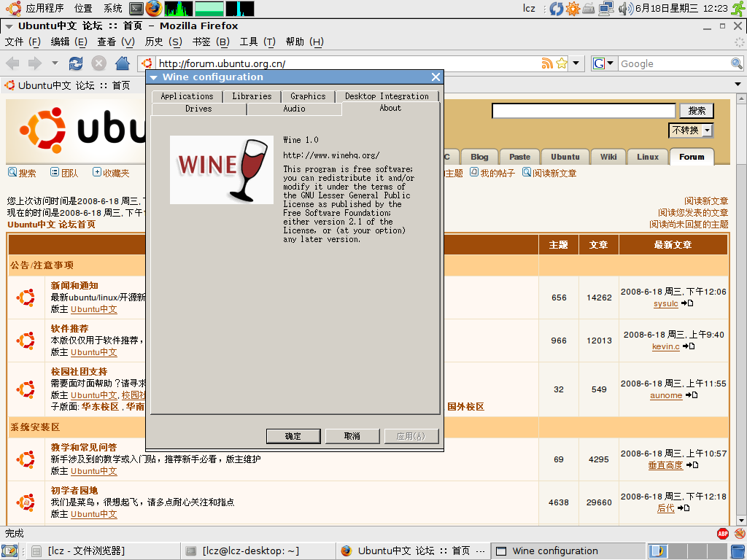Click the WINE logo image in About tab
The width and height of the screenshot is (747, 560).
click(222, 170)
